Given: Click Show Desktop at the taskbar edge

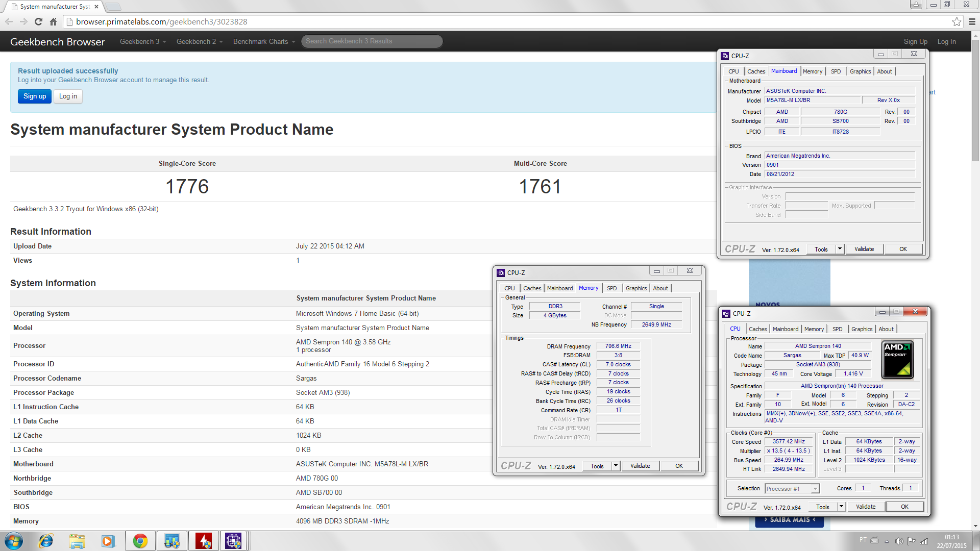Looking at the screenshot, I should pyautogui.click(x=976, y=541).
